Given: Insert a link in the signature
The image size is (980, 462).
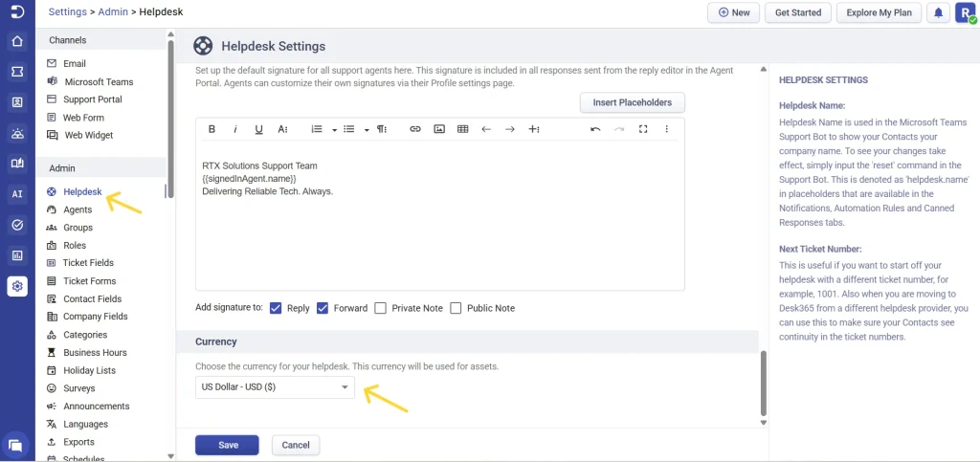Looking at the screenshot, I should point(414,129).
